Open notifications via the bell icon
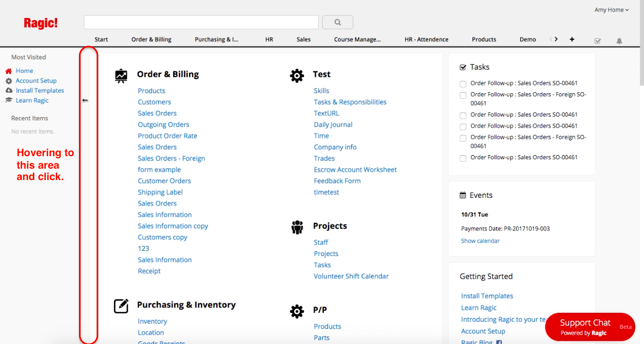 click(619, 41)
